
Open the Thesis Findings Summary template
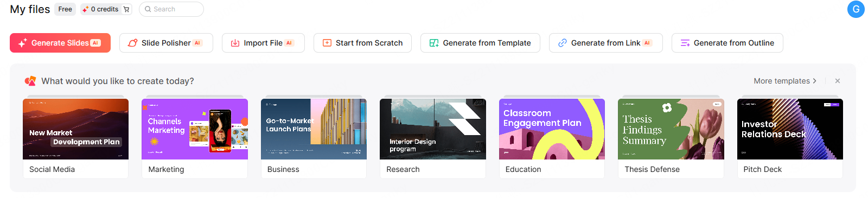point(671,129)
